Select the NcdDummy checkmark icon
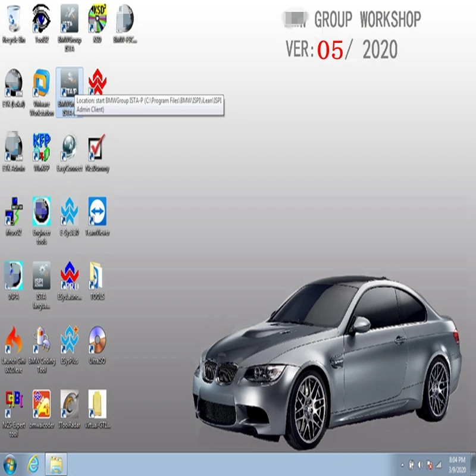The height and width of the screenshot is (476, 476). point(97,152)
